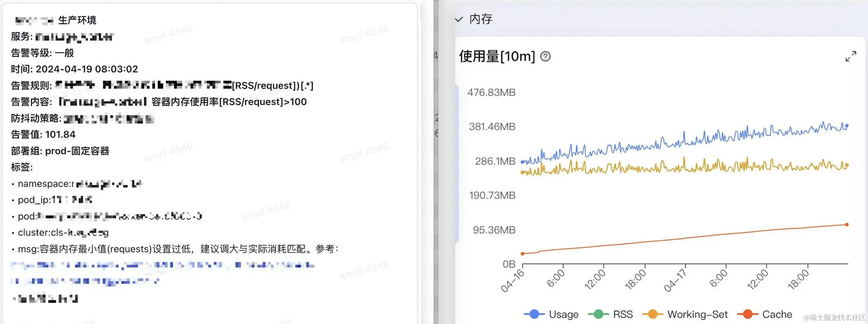This screenshot has width=868, height=324.
Task: Click the alert time 2024-04-19 08:03:02
Action: (x=87, y=69)
